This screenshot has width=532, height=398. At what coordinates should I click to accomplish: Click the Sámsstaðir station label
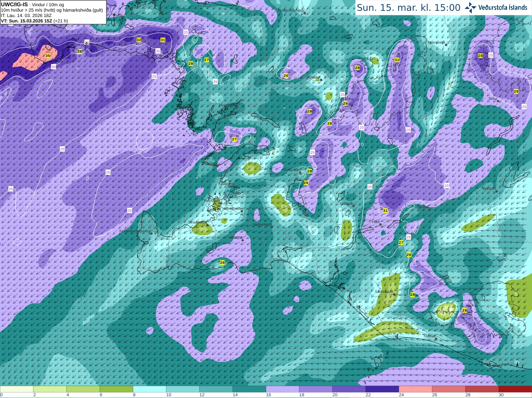coord(384,292)
